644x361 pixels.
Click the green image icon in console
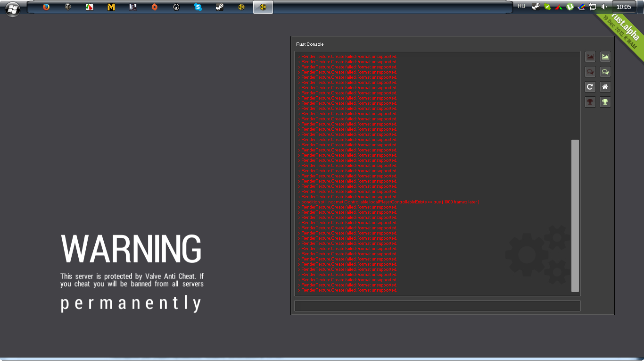[605, 57]
